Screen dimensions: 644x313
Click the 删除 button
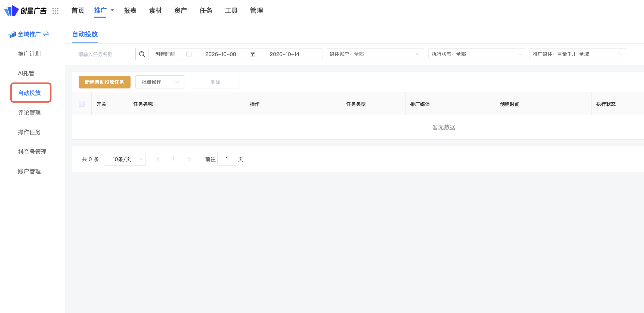point(215,82)
